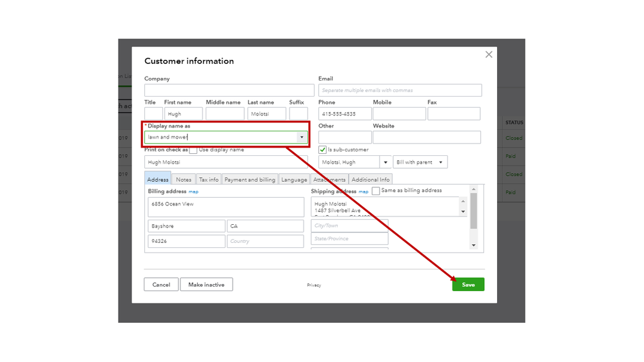Close the Customer information dialog
The width and height of the screenshot is (644, 362).
pyautogui.click(x=489, y=55)
